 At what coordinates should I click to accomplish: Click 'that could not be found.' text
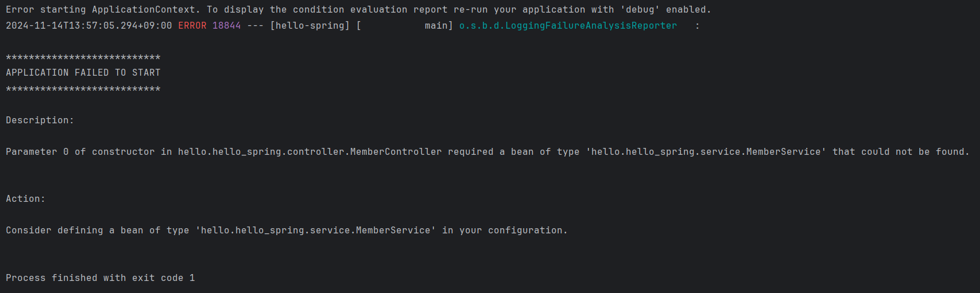click(900, 152)
